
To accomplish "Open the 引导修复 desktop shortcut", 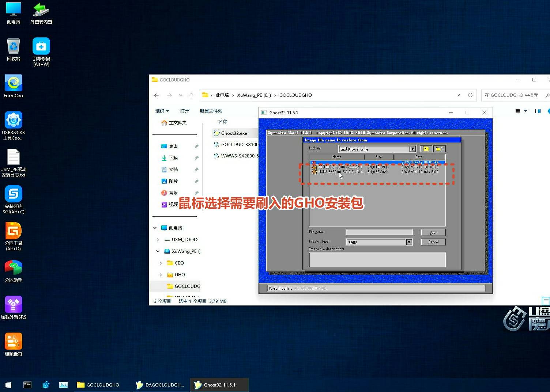I will coord(41,52).
